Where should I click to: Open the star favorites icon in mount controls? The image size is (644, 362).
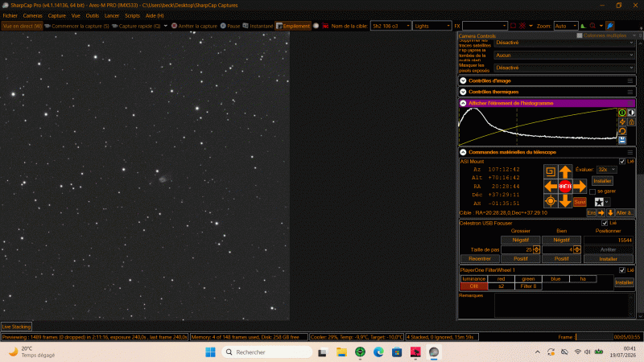[x=599, y=202]
